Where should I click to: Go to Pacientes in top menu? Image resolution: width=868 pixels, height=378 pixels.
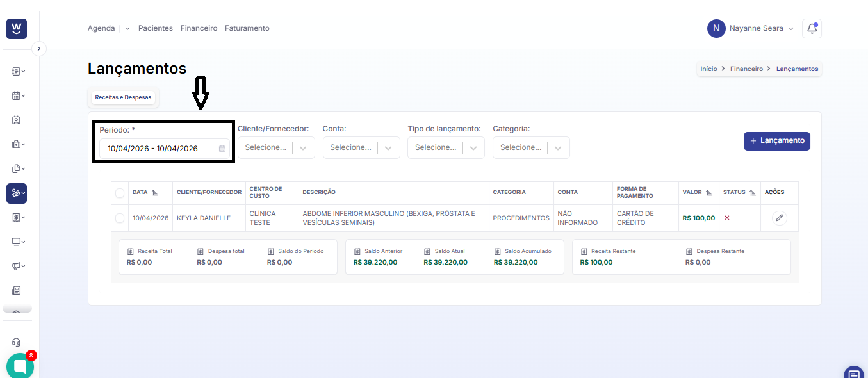tap(156, 28)
